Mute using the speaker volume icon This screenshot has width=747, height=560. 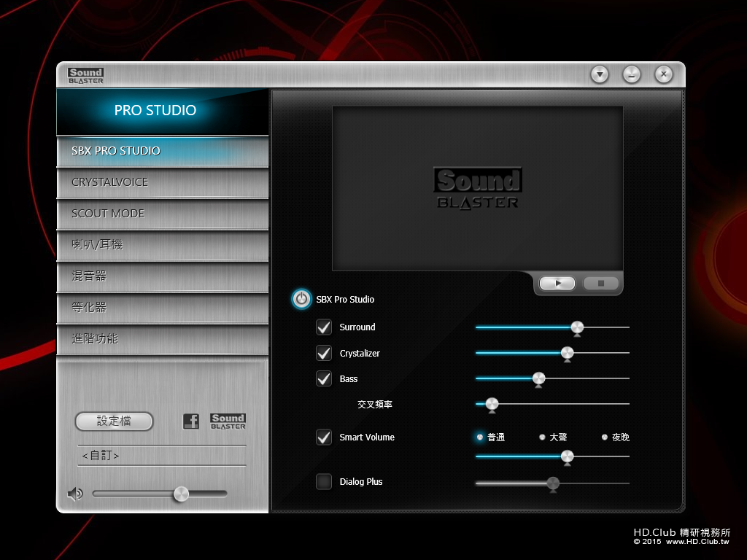point(75,494)
